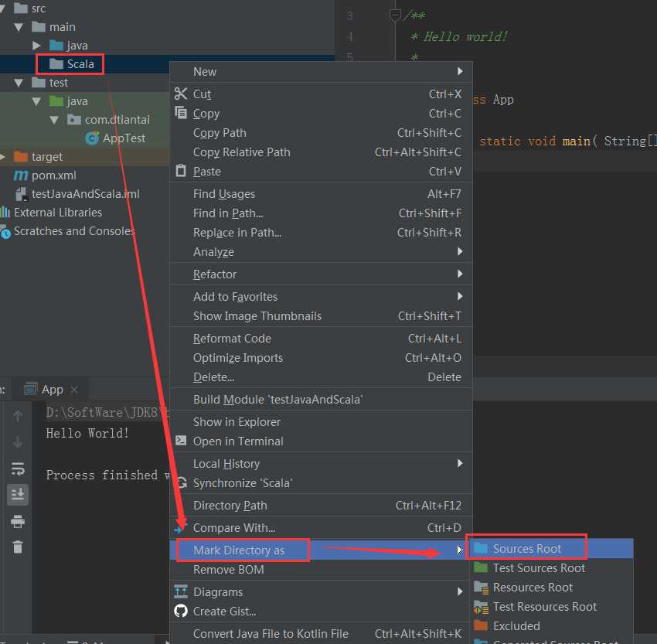Click the Maven pom.xml file icon
The width and height of the screenshot is (657, 644).
21,175
